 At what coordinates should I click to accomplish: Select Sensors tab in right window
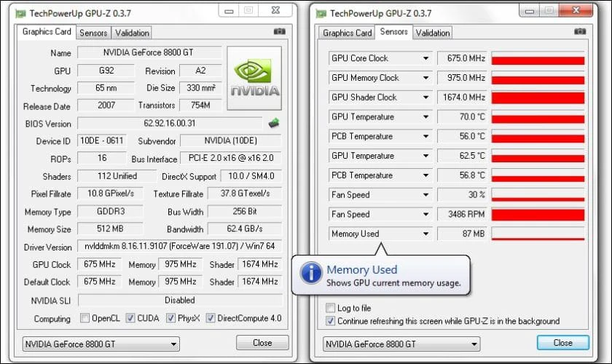(394, 31)
